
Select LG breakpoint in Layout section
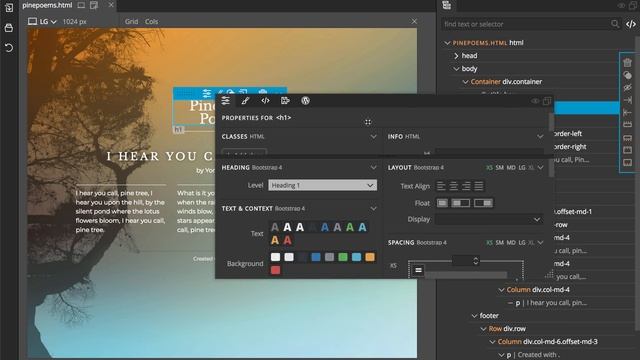pos(522,168)
